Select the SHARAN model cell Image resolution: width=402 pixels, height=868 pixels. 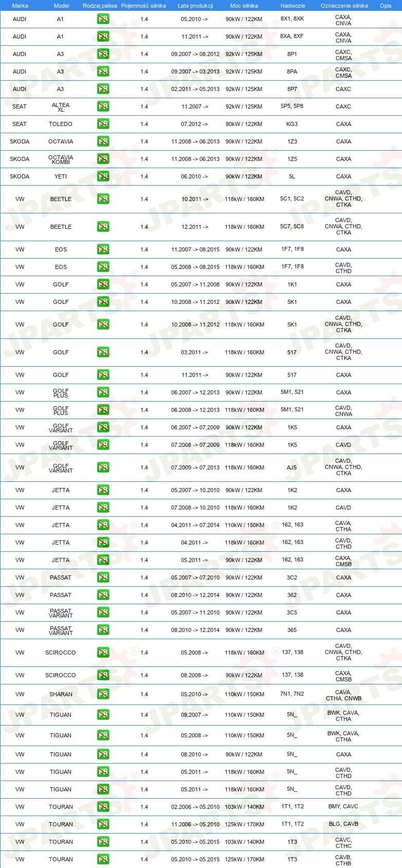(61, 694)
